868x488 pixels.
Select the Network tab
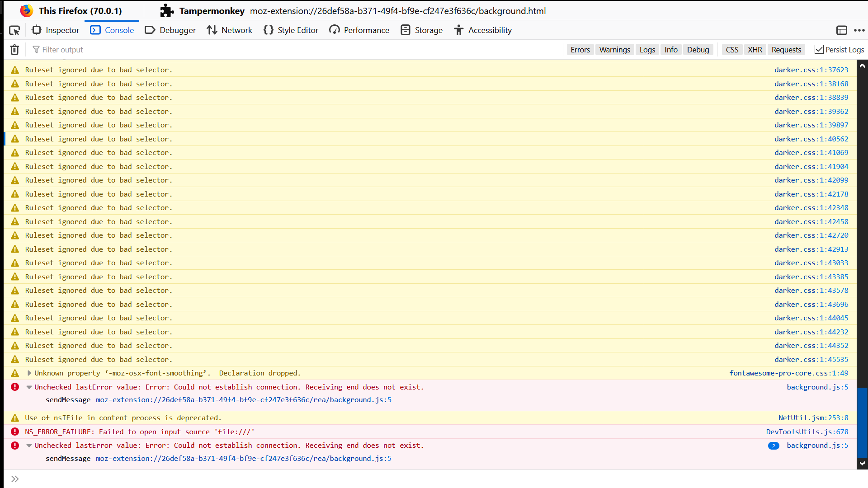point(230,30)
